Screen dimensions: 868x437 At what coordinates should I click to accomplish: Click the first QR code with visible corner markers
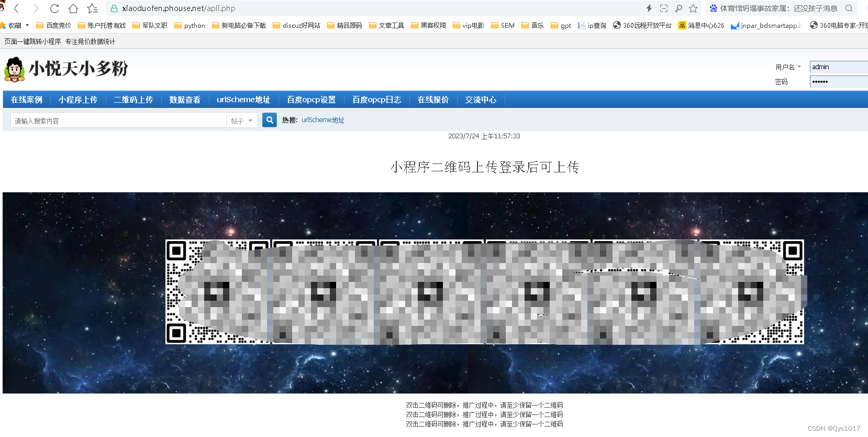click(x=218, y=292)
